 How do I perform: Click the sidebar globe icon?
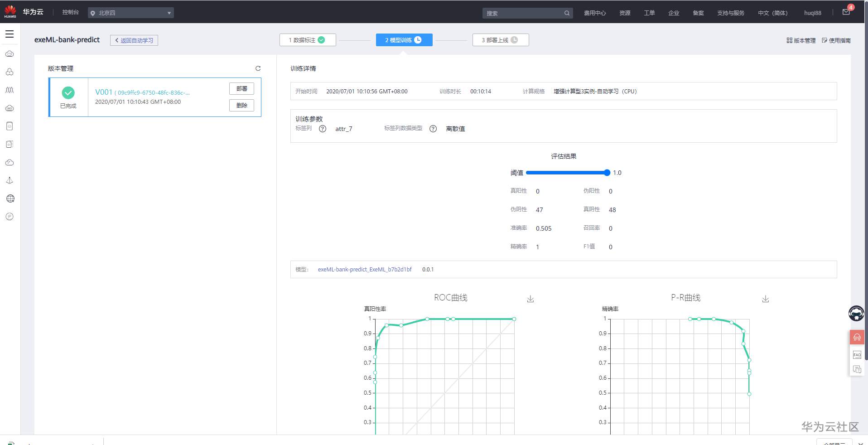pyautogui.click(x=10, y=198)
